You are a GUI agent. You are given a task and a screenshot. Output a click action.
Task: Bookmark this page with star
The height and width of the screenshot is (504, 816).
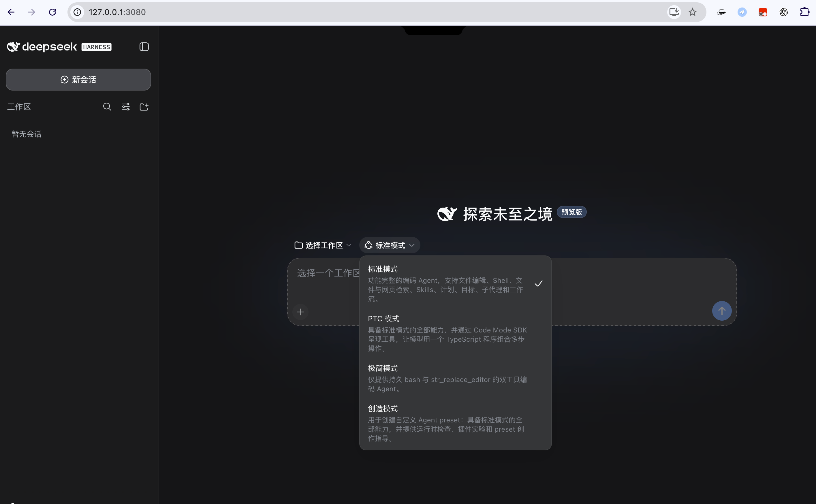click(x=692, y=12)
